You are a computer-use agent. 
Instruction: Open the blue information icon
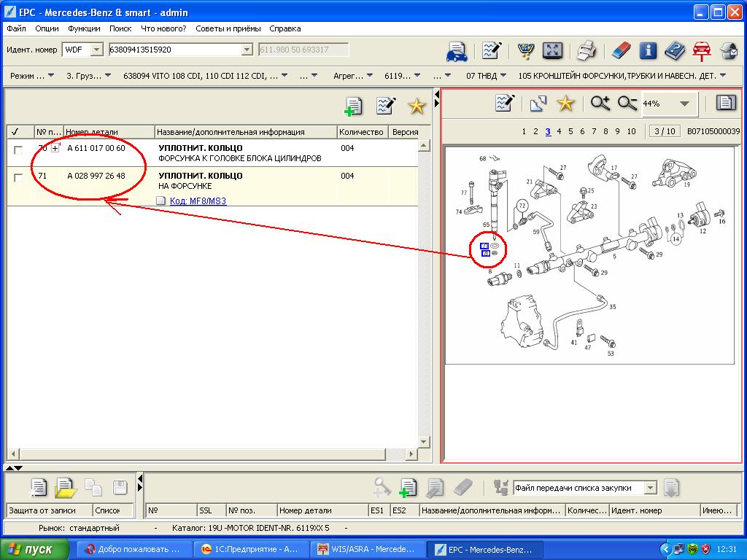click(x=648, y=50)
